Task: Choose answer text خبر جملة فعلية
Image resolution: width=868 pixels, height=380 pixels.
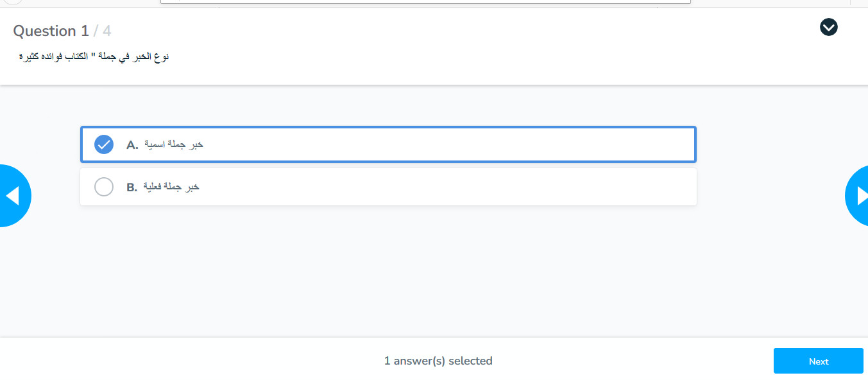Action: pos(171,187)
